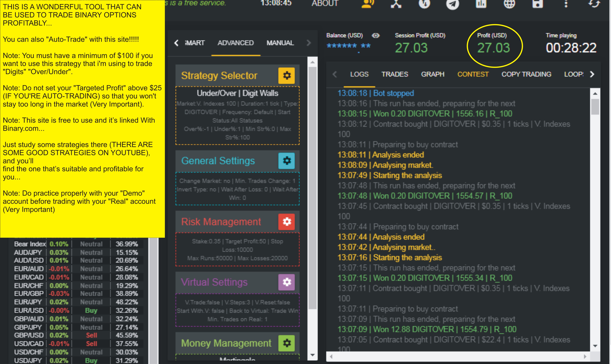Click the Telegram paper plane icon

coord(452,4)
